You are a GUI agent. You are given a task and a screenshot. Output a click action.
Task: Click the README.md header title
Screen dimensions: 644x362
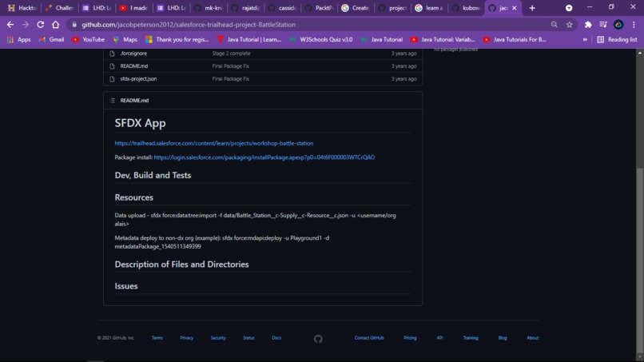click(x=134, y=100)
